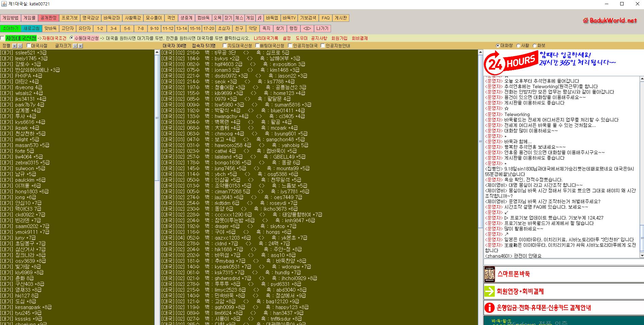Viewport: 644px width, 325px height.
Task: Open 명국감상 section
Action: [x=91, y=18]
